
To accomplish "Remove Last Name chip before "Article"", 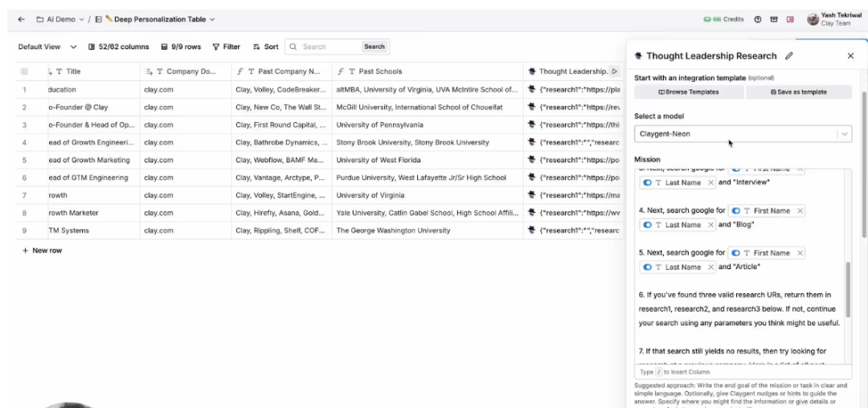I will tap(710, 267).
